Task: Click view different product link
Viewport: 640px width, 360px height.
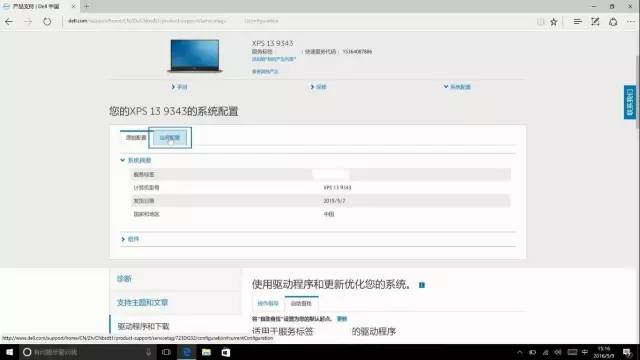Action: [x=265, y=71]
